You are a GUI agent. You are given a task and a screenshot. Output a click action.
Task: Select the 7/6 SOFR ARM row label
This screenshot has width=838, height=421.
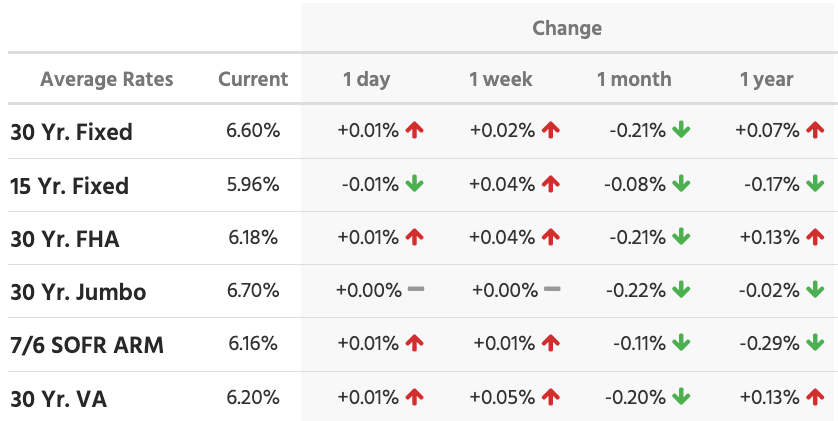pos(87,346)
